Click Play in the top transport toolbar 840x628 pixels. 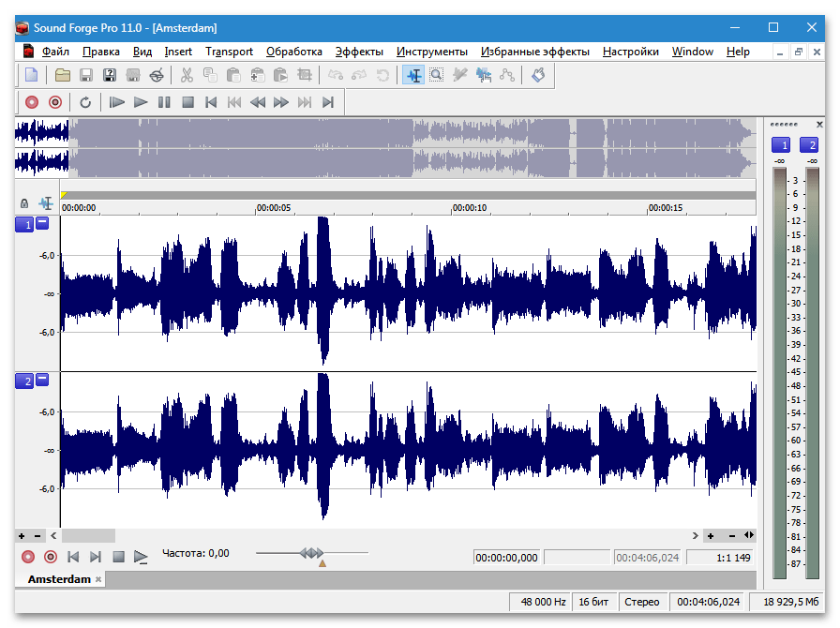(x=141, y=102)
